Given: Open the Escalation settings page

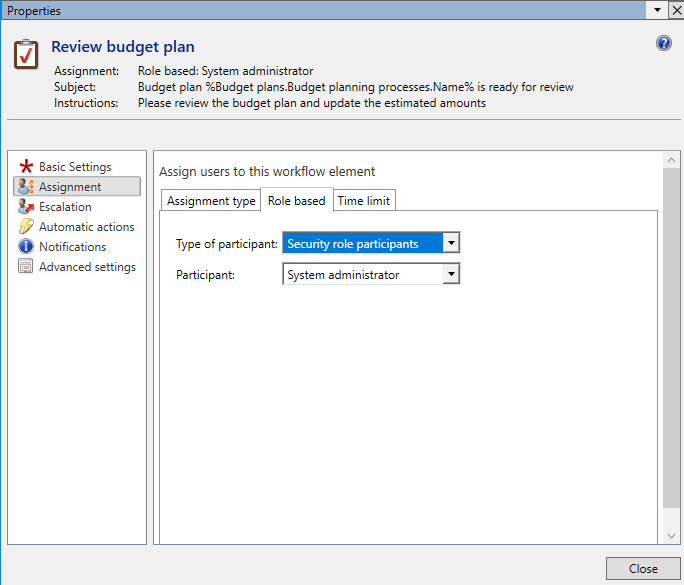Looking at the screenshot, I should pyautogui.click(x=65, y=207).
